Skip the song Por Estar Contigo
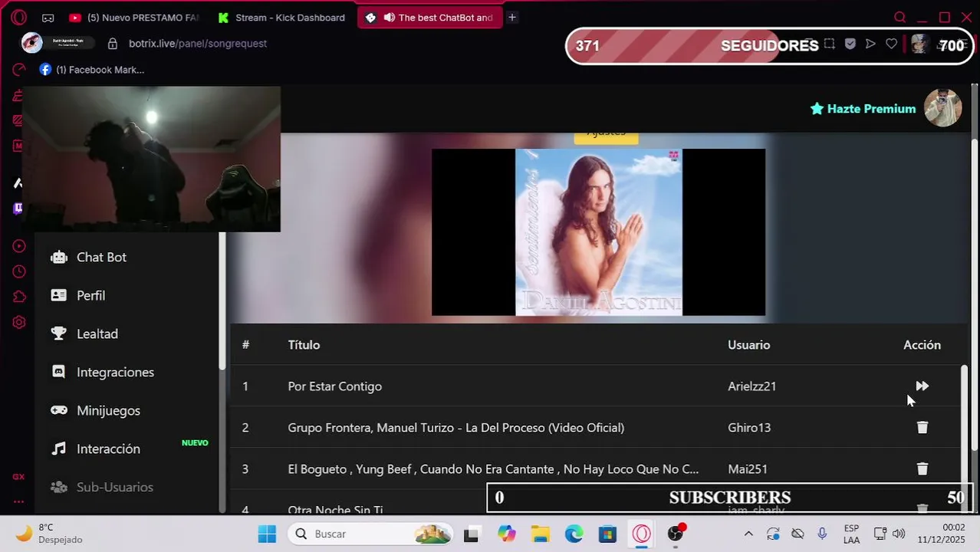The image size is (980, 552). (922, 386)
